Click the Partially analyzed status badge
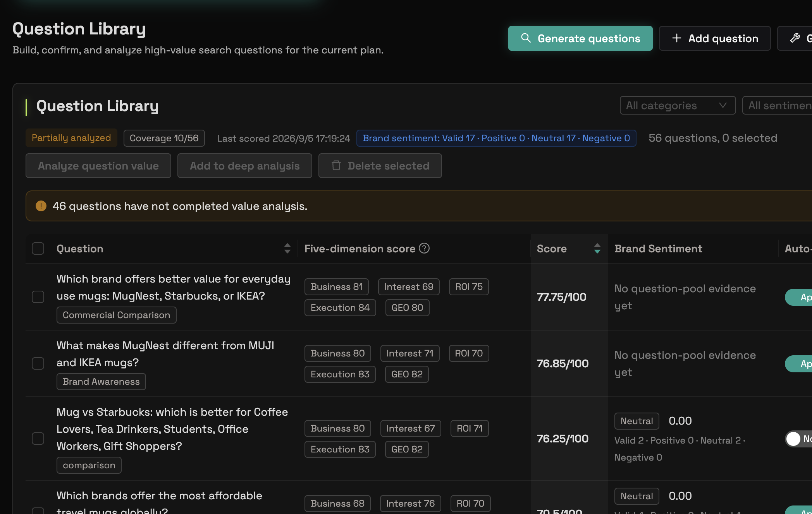This screenshot has height=514, width=812. point(71,138)
